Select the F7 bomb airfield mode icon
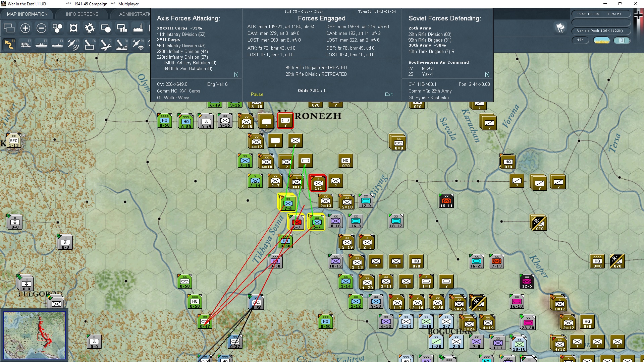Image resolution: width=644 pixels, height=362 pixels. coord(106,44)
